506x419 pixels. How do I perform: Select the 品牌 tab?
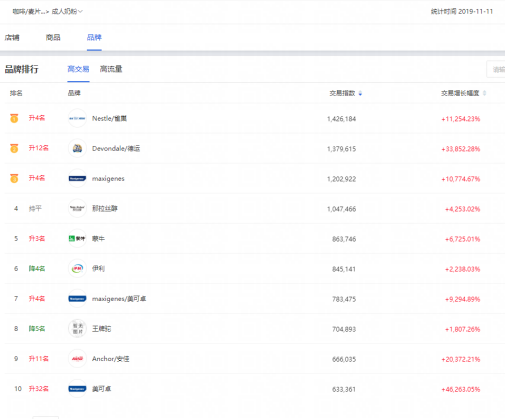[94, 37]
